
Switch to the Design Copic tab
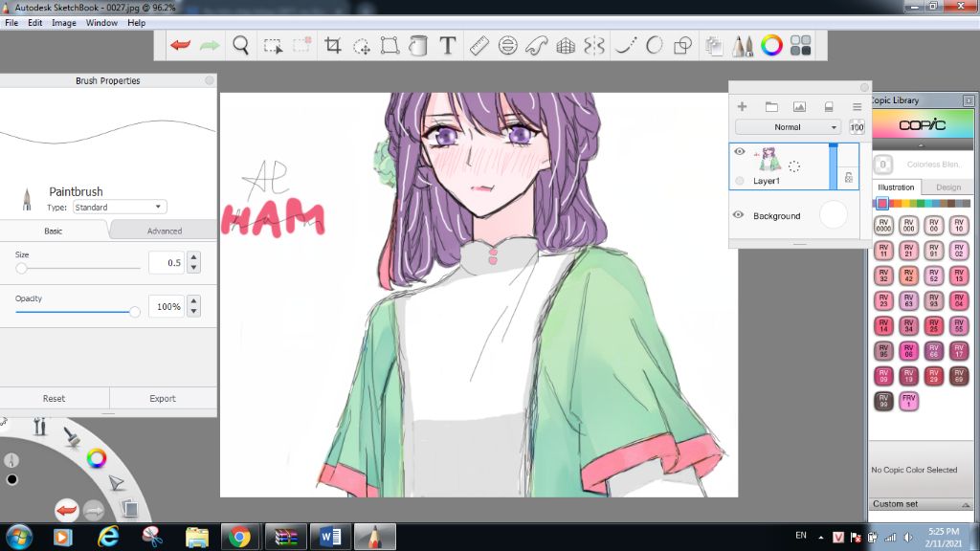(948, 187)
